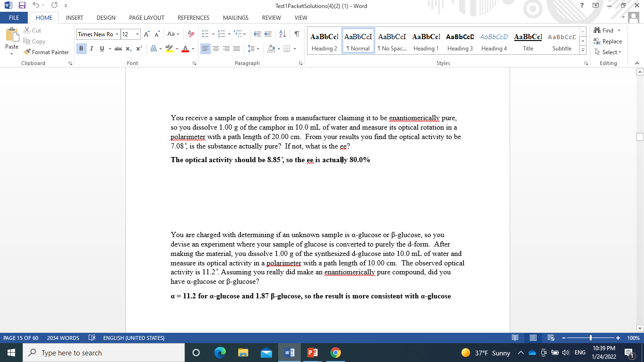
Task: Decrease paragraph indent
Action: coord(257,34)
